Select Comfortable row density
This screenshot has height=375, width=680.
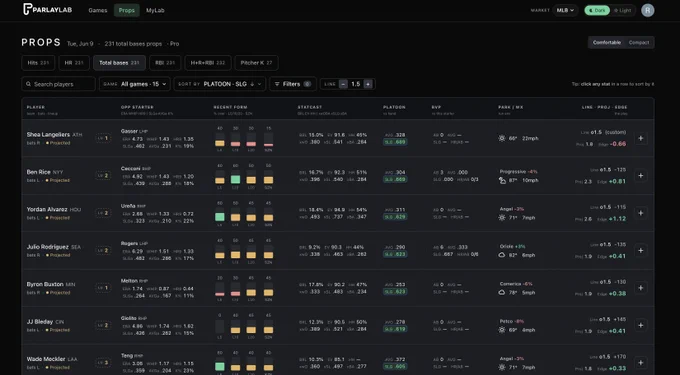(607, 42)
